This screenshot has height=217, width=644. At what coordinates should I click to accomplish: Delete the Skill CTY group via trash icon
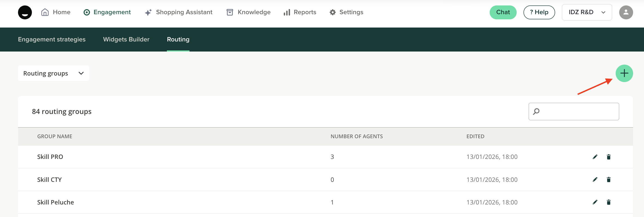[609, 179]
